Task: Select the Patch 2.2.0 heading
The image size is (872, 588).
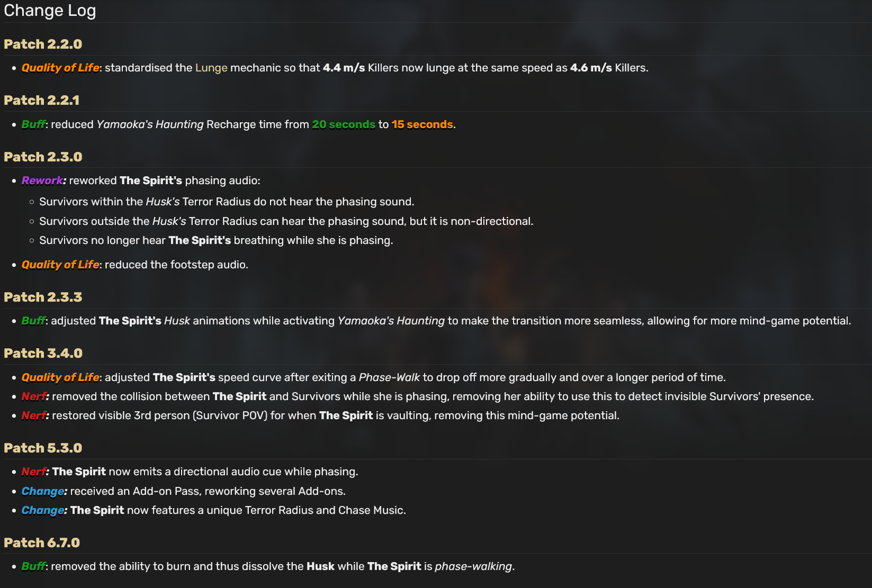Action: click(x=43, y=44)
